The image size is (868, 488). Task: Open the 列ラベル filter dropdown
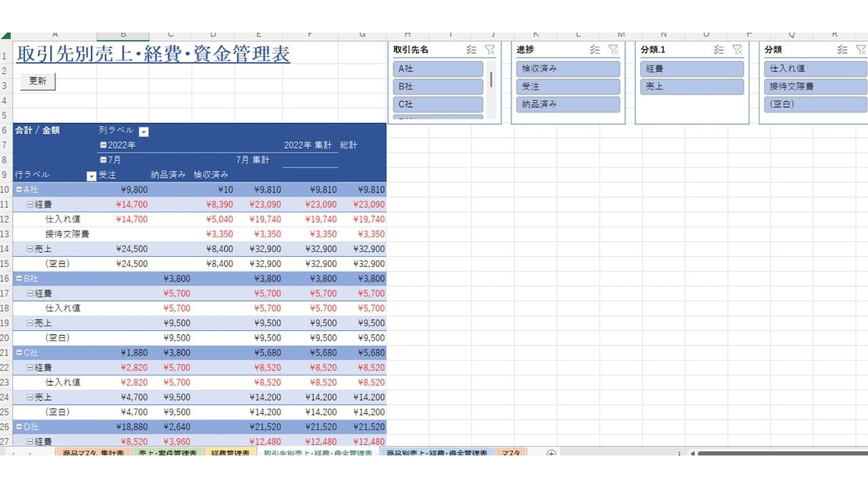coord(144,132)
